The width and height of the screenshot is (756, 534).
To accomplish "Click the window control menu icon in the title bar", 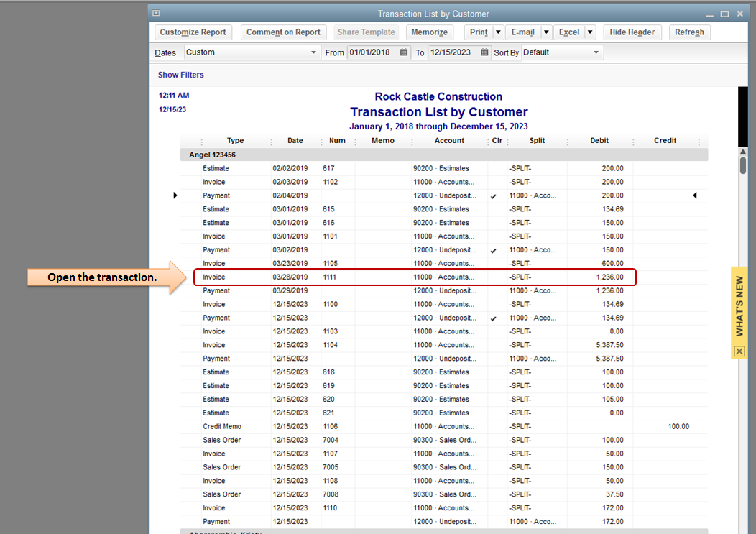I will tap(156, 14).
